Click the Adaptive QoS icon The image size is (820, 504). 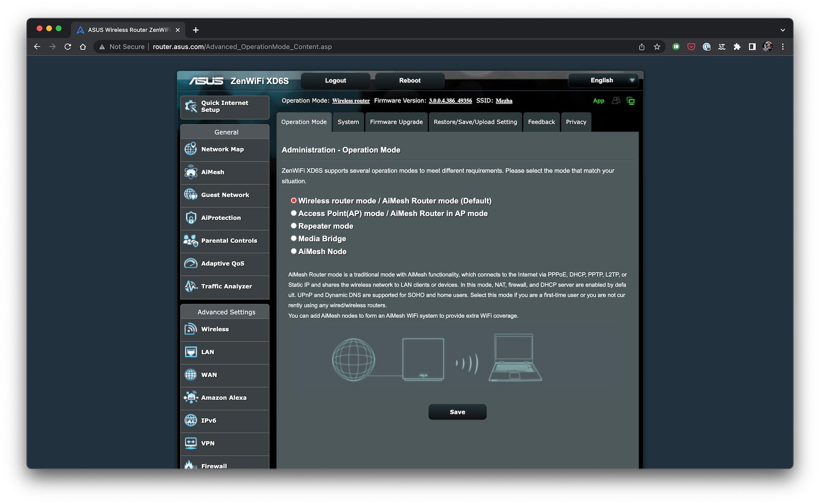(x=191, y=263)
